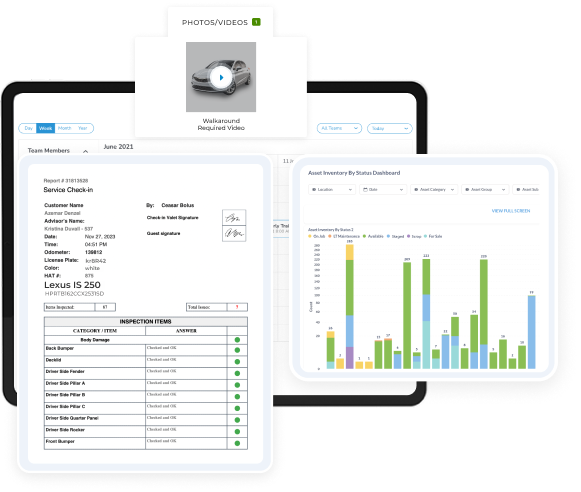The width and height of the screenshot is (581, 492).
Task: Toggle the Available legend green dot
Action: point(365,236)
